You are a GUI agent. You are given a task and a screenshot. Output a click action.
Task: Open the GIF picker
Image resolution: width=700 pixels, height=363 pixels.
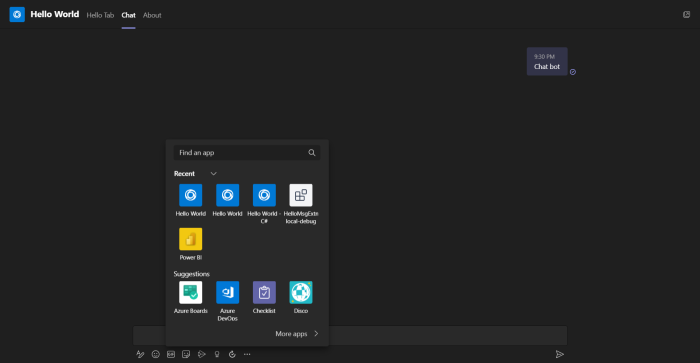pyautogui.click(x=171, y=354)
